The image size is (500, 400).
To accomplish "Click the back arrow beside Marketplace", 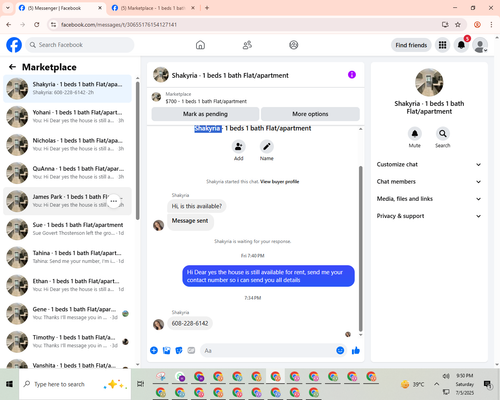I will [13, 67].
